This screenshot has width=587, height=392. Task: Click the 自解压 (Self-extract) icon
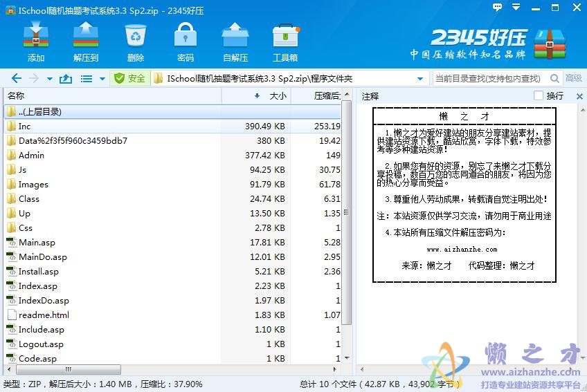click(235, 36)
